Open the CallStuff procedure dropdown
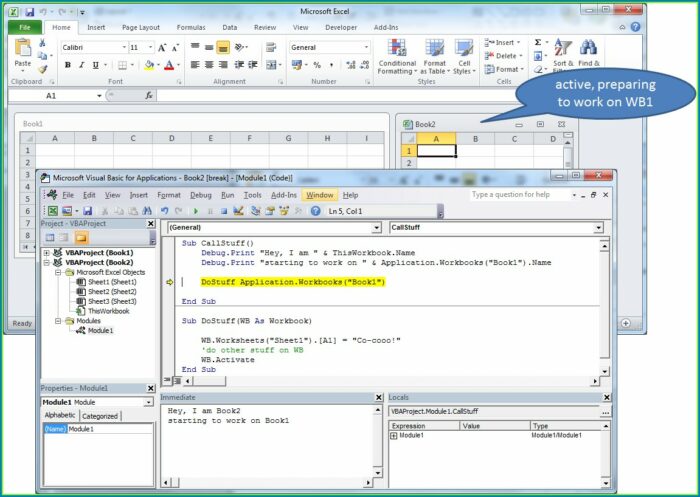This screenshot has width=700, height=497. click(x=599, y=228)
